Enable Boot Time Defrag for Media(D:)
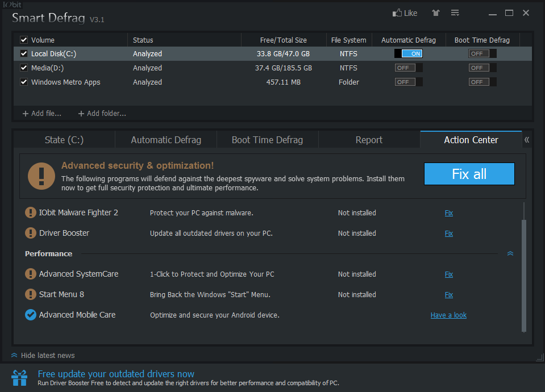 482,68
